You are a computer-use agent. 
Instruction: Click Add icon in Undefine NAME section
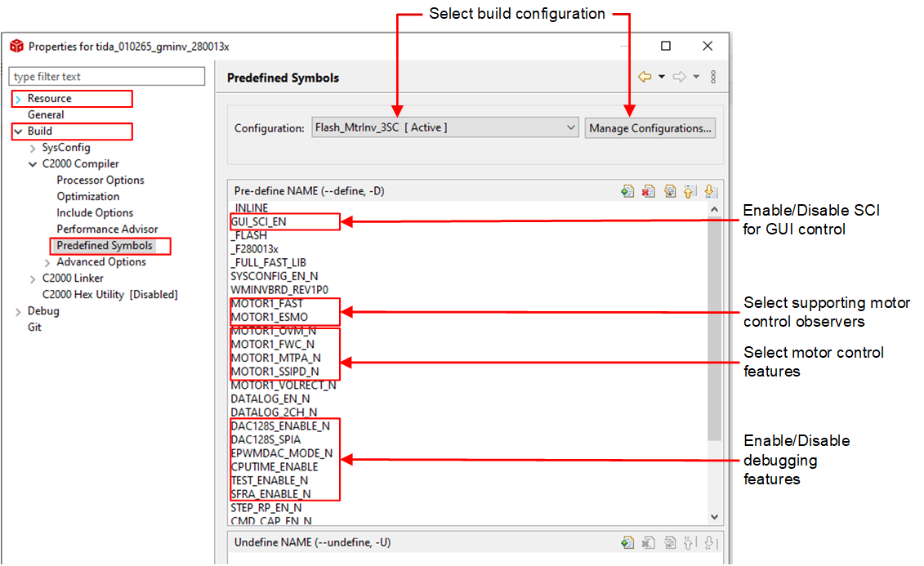(627, 542)
